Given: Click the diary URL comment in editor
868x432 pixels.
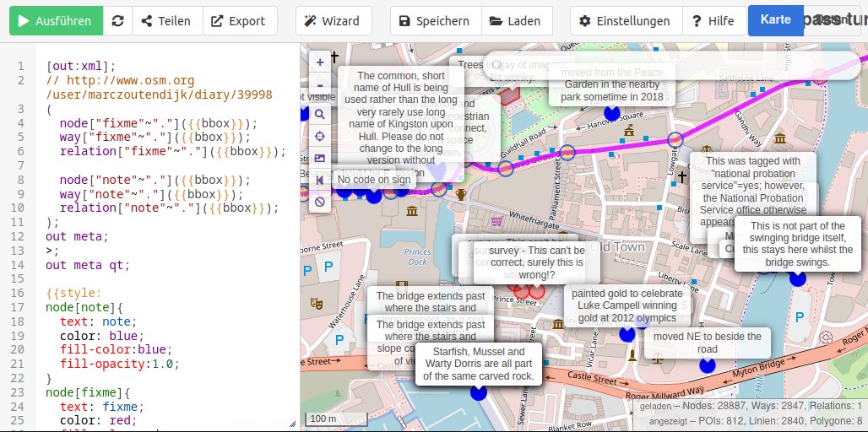Looking at the screenshot, I should coord(160,88).
